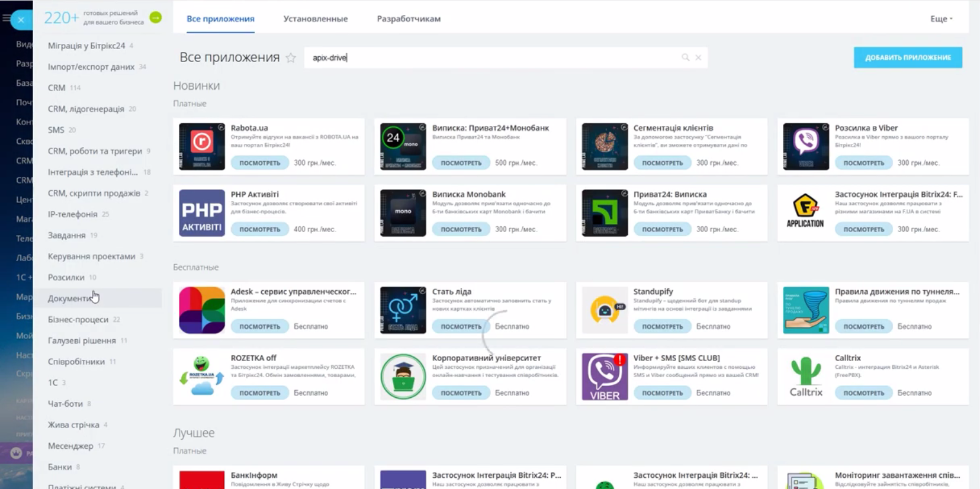This screenshot has height=489, width=980.
Task: Click ПОСМОТРЕТЬ for ROZETKA off
Action: (260, 393)
